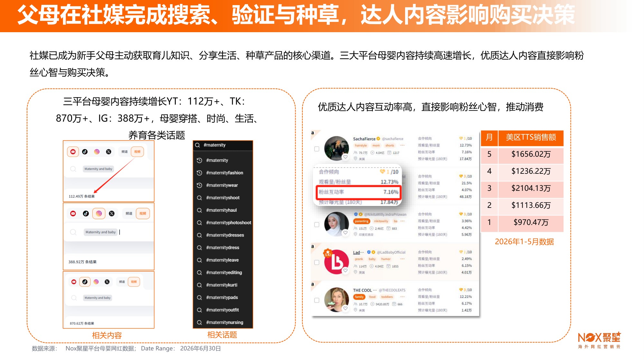Viewport: 644px width, 362px height.
Task: Switch to 视频 tab above 388.92万 results
Action: coord(143,213)
